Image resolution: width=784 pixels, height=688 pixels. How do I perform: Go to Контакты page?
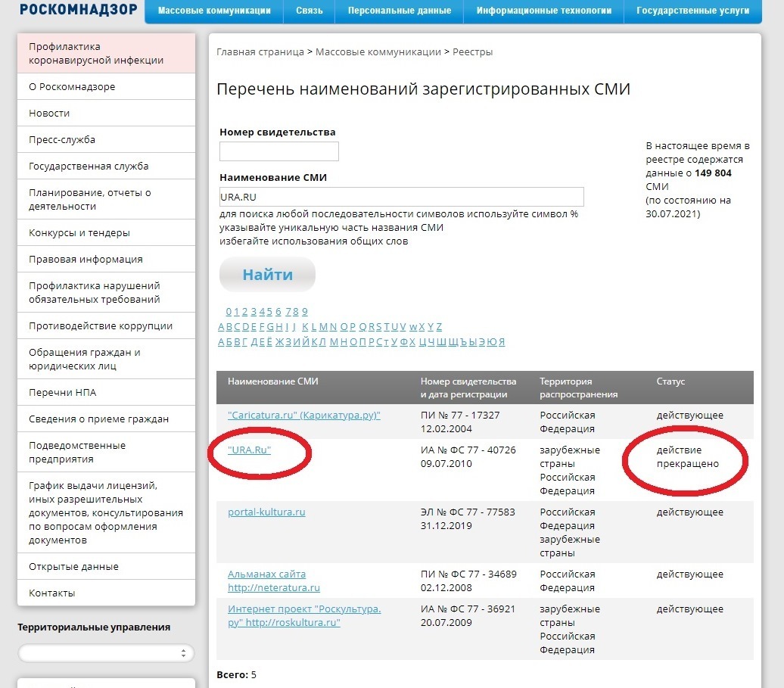pos(106,593)
